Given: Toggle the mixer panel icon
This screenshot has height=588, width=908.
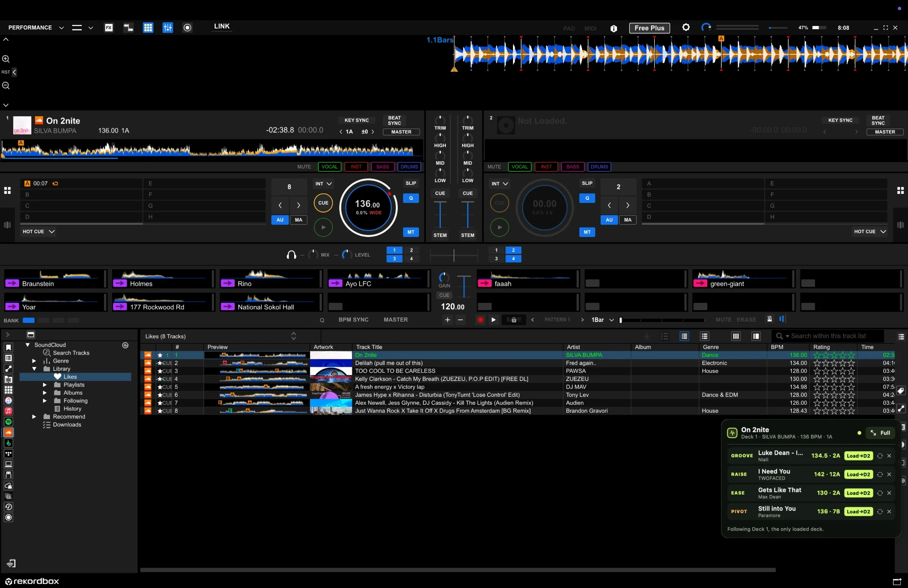Looking at the screenshot, I should click(x=168, y=28).
